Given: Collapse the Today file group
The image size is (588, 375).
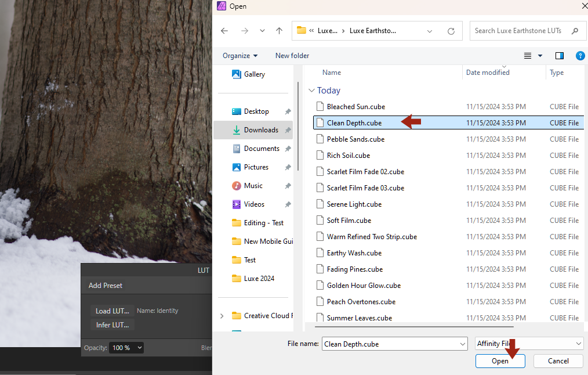Looking at the screenshot, I should pos(312,91).
